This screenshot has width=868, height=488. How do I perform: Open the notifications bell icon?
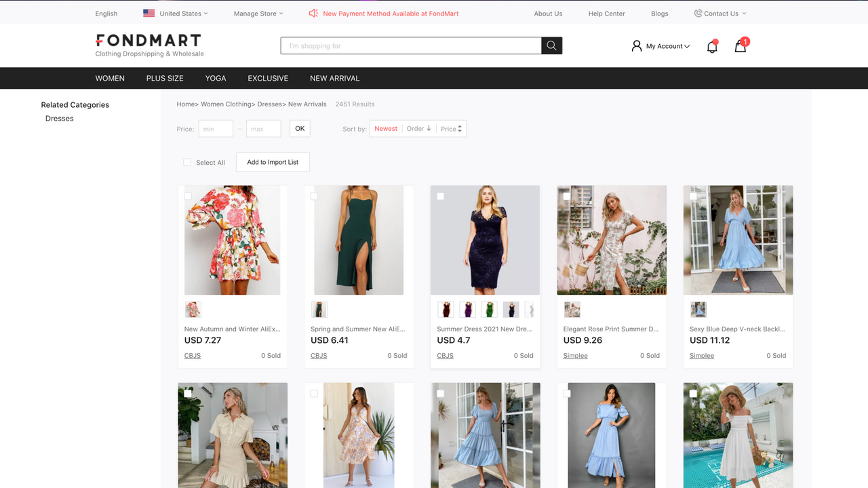click(711, 45)
